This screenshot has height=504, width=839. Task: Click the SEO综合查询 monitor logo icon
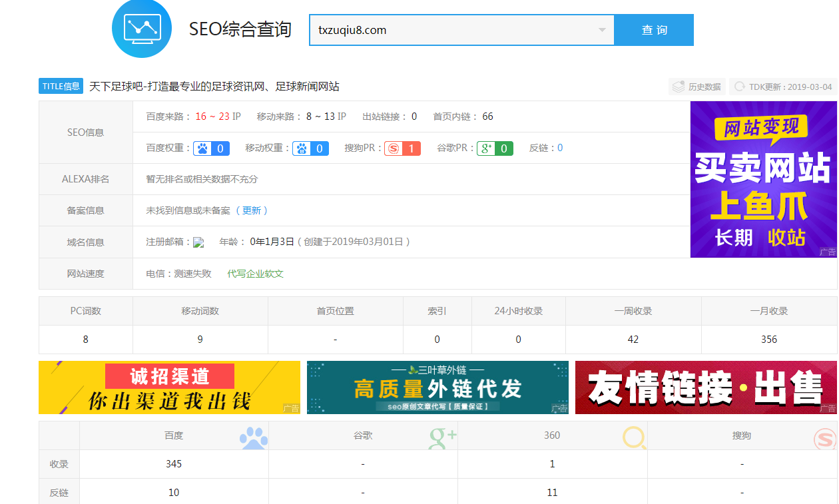(x=142, y=28)
